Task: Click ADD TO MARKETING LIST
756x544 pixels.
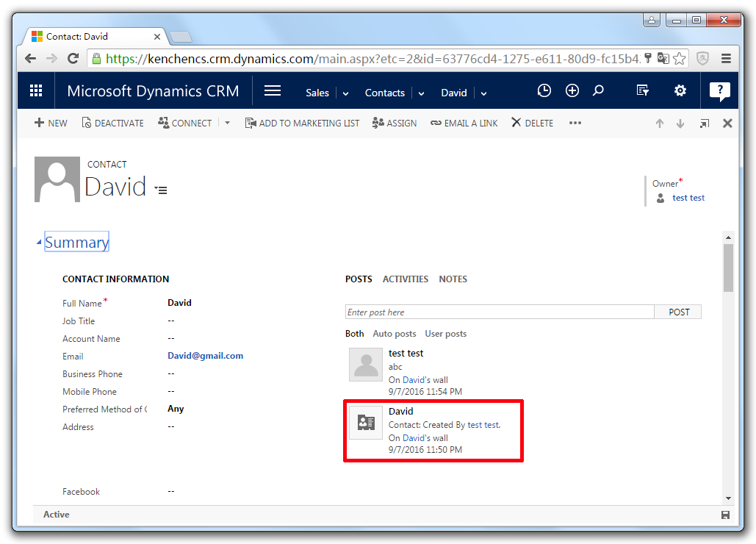Action: (302, 123)
